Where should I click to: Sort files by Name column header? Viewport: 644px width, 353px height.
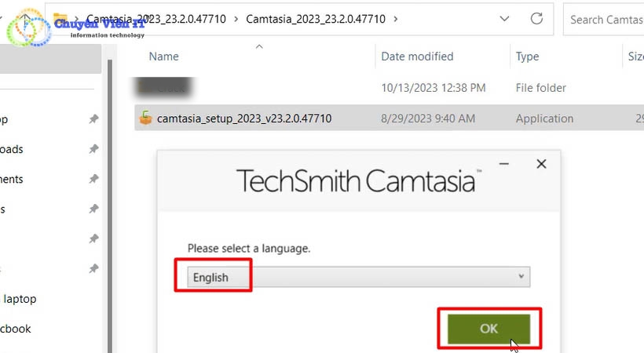pyautogui.click(x=164, y=56)
